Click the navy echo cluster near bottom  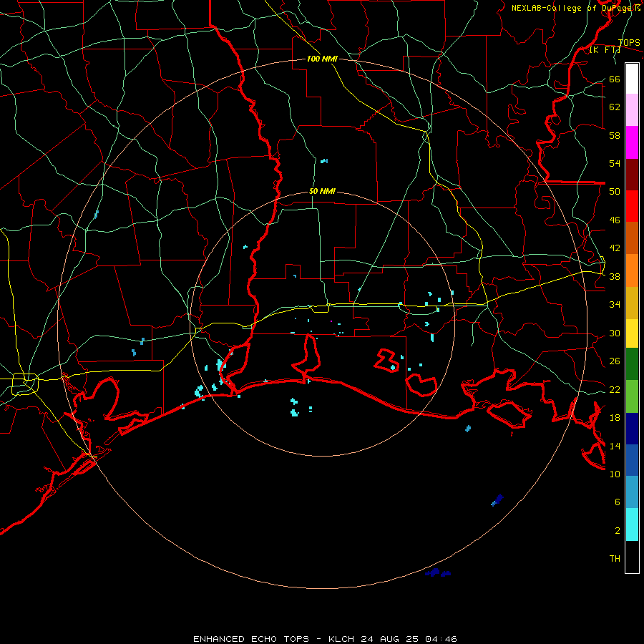[438, 572]
